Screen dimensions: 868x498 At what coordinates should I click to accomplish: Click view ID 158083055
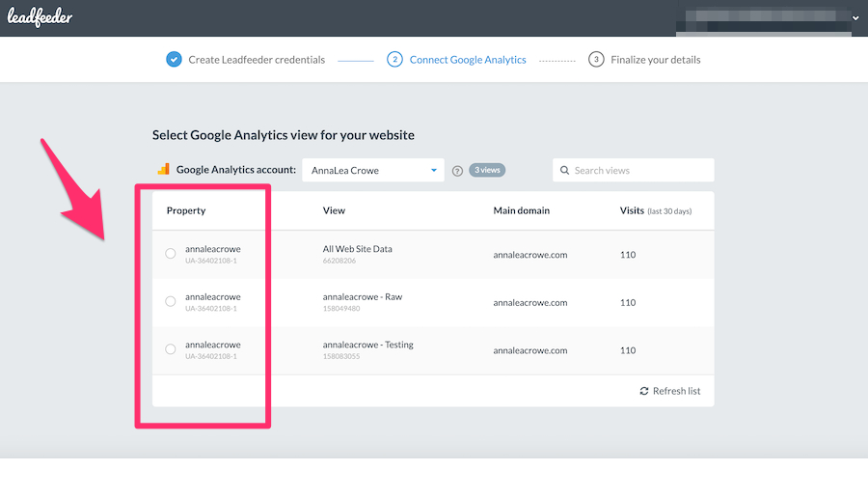(341, 356)
